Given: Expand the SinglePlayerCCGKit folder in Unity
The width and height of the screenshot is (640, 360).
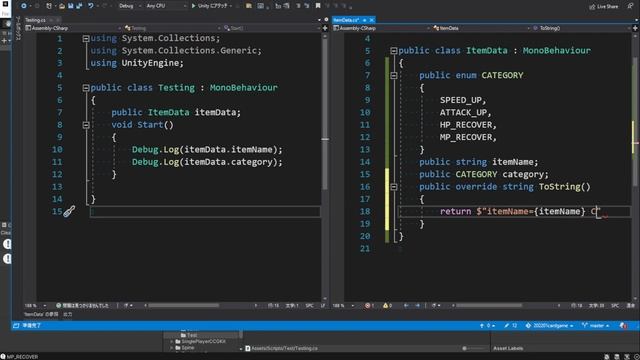Looking at the screenshot, I should coord(172,341).
